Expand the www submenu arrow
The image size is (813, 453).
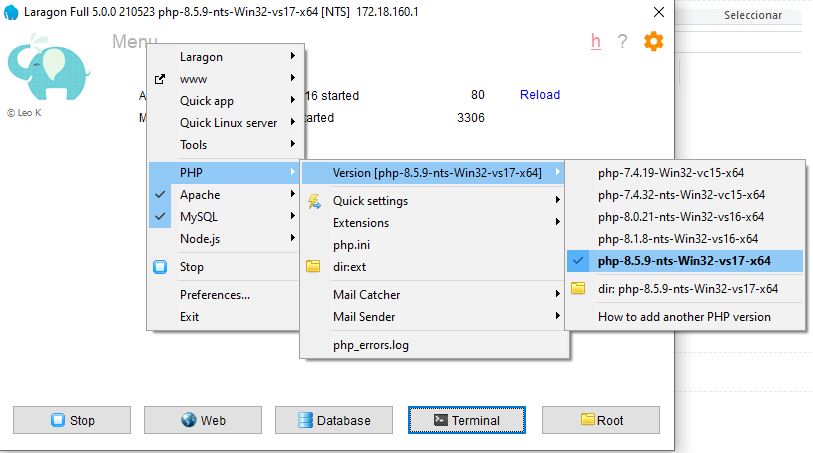(292, 78)
